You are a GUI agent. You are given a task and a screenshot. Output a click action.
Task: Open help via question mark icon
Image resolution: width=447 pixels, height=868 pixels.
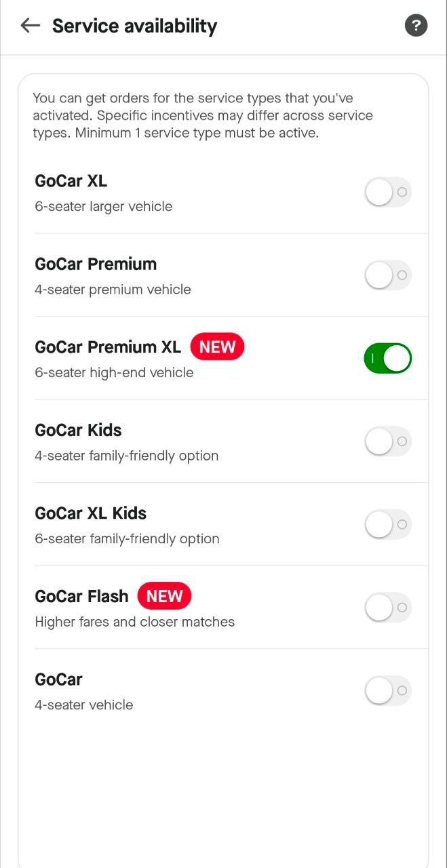point(416,26)
